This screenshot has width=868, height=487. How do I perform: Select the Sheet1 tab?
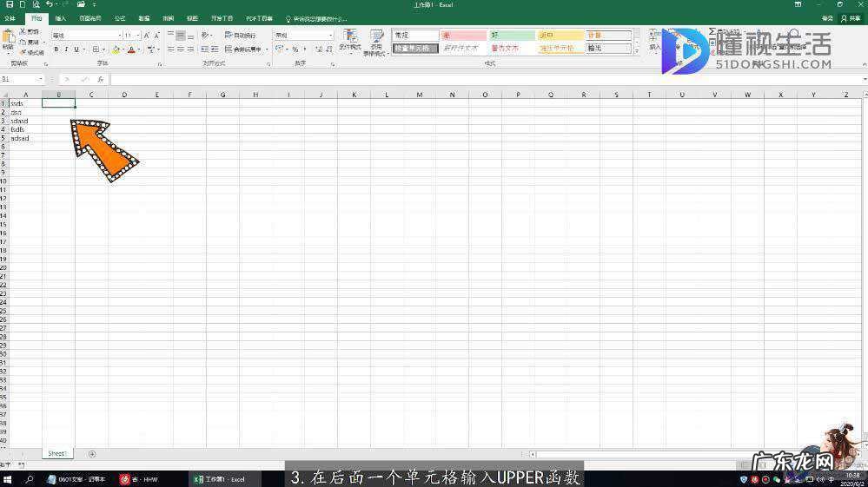click(57, 453)
